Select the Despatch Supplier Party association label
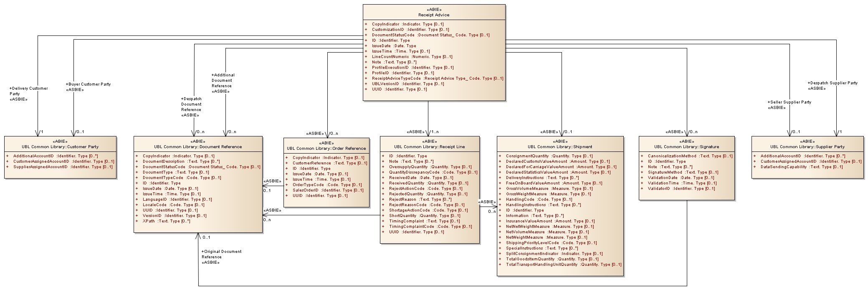868x290 pixels. tap(832, 86)
